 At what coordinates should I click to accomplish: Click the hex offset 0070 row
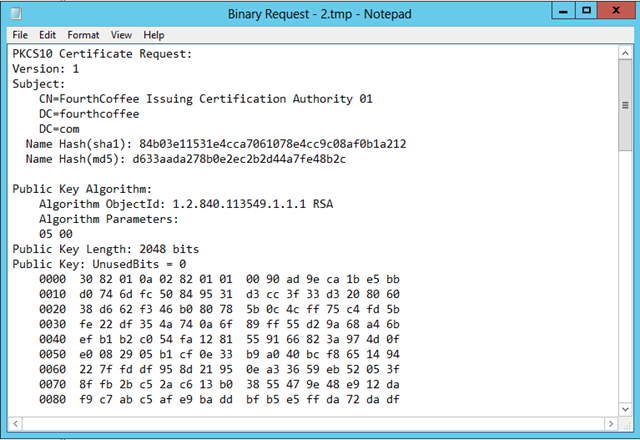tap(219, 384)
